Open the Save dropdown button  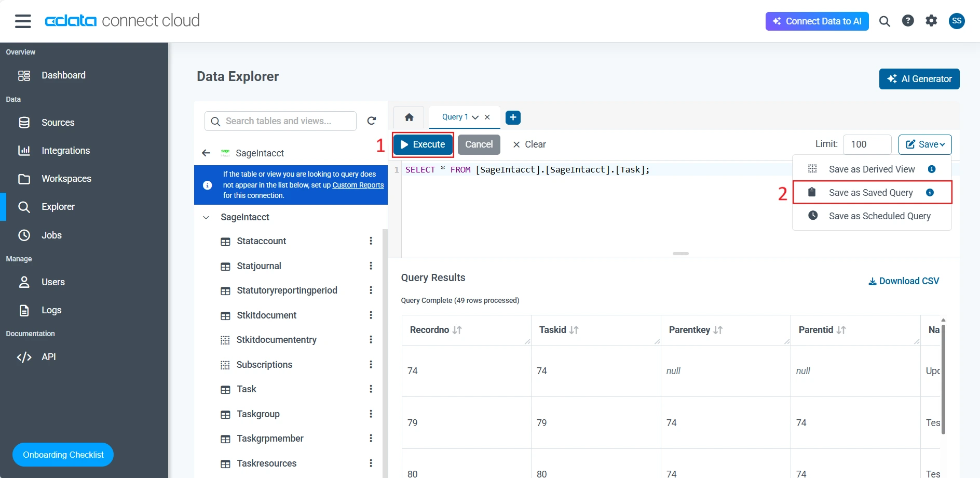(925, 144)
